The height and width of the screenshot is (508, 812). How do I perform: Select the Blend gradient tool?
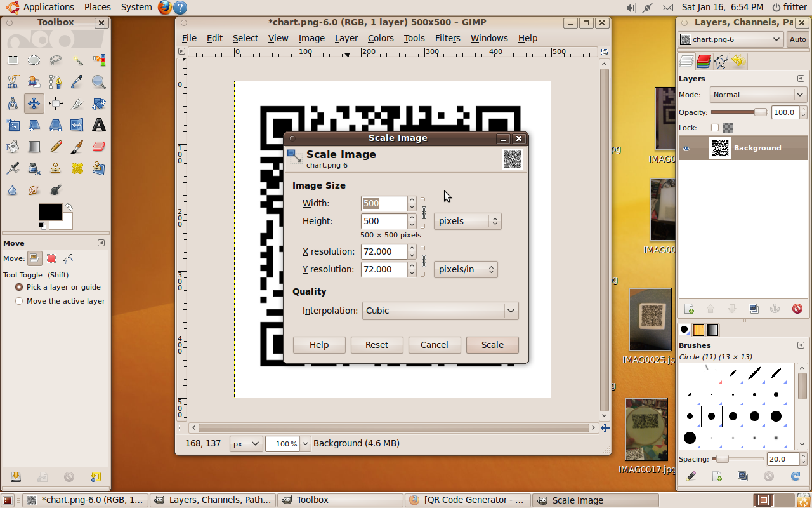34,147
